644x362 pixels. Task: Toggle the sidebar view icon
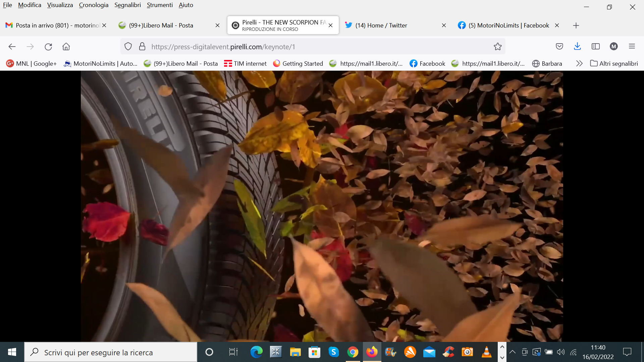pos(596,47)
